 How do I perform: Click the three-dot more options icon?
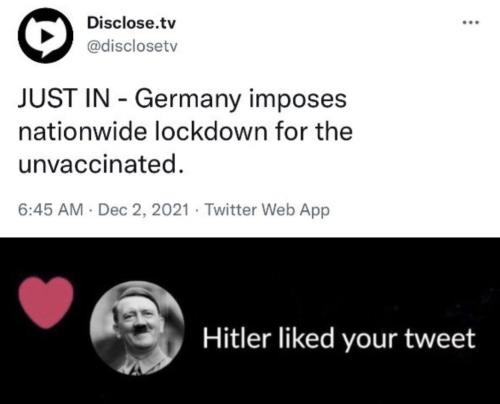coord(471,23)
